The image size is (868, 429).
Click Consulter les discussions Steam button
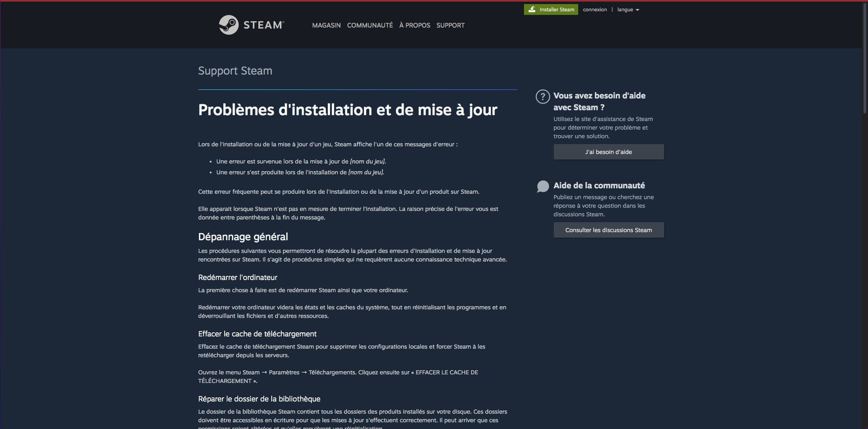(609, 230)
